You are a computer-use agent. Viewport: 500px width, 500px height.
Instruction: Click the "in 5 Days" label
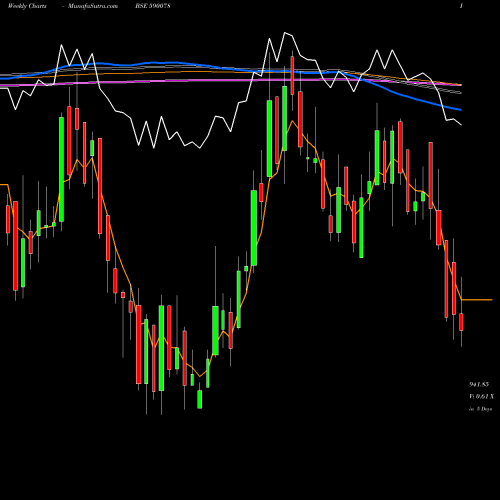pos(480,409)
